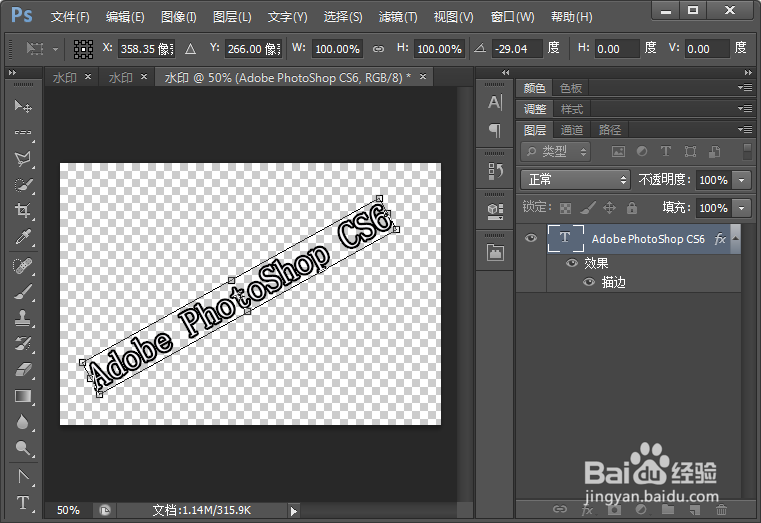
Task: Click the X position field 358.35
Action: [x=147, y=49]
